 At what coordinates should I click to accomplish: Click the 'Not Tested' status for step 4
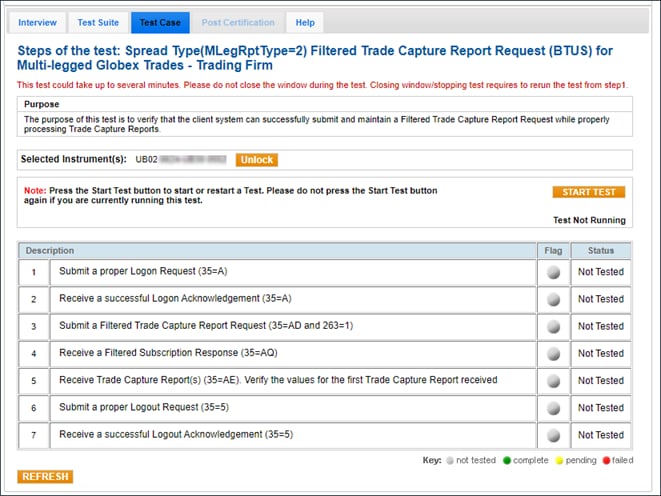pos(601,353)
